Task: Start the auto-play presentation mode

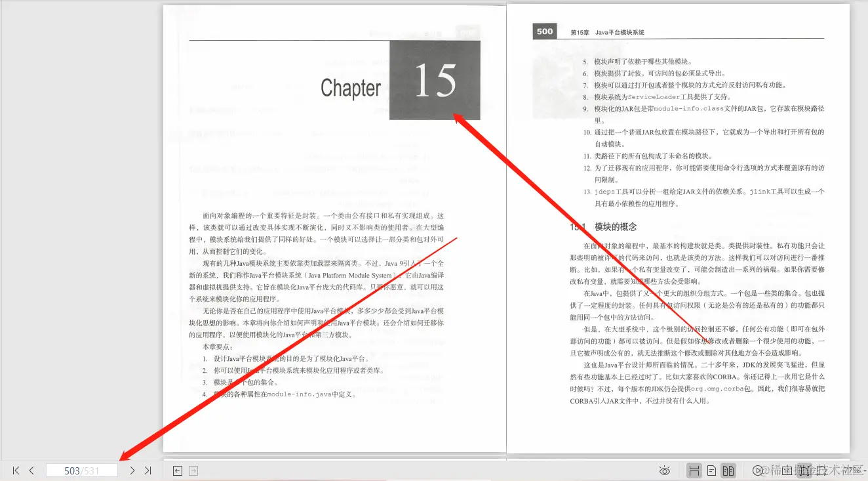Action: (757, 470)
